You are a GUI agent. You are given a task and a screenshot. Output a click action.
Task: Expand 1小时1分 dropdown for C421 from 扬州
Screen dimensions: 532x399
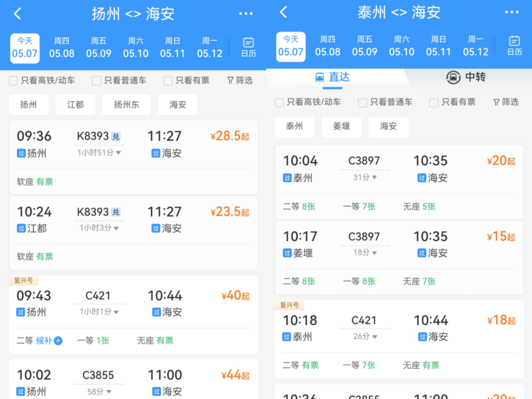point(99,312)
